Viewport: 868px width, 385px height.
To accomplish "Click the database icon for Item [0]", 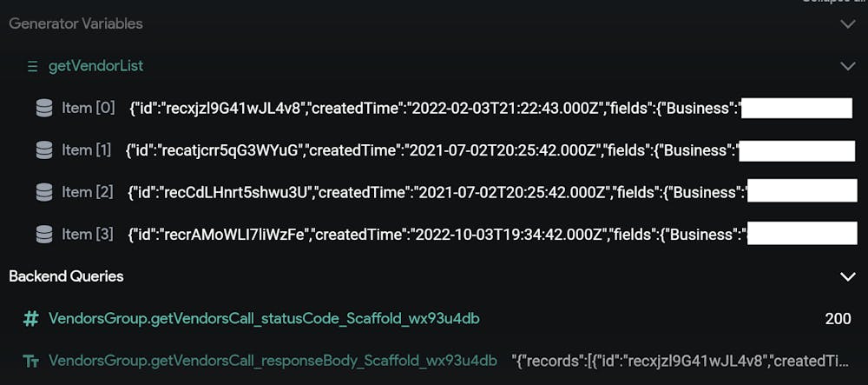I will 44,109.
